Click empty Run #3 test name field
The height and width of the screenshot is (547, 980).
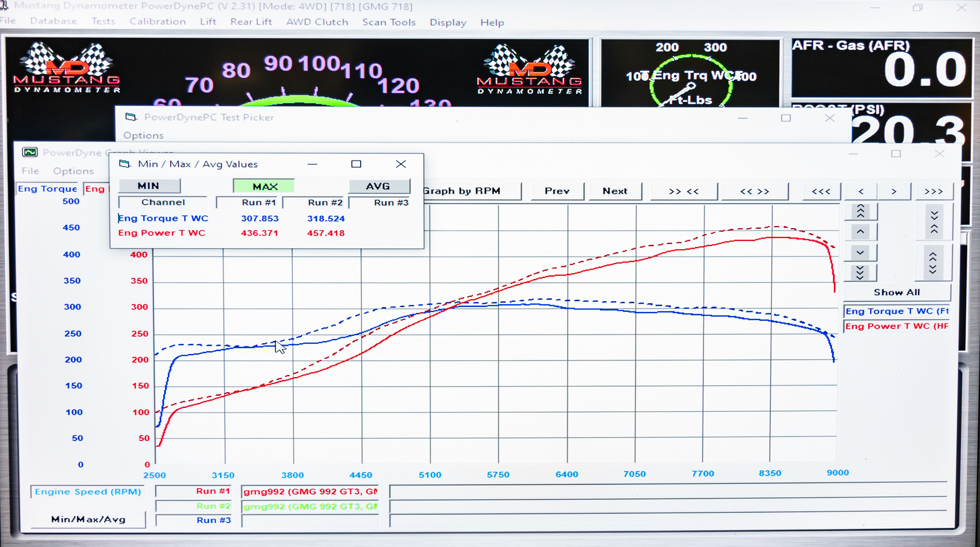[310, 521]
